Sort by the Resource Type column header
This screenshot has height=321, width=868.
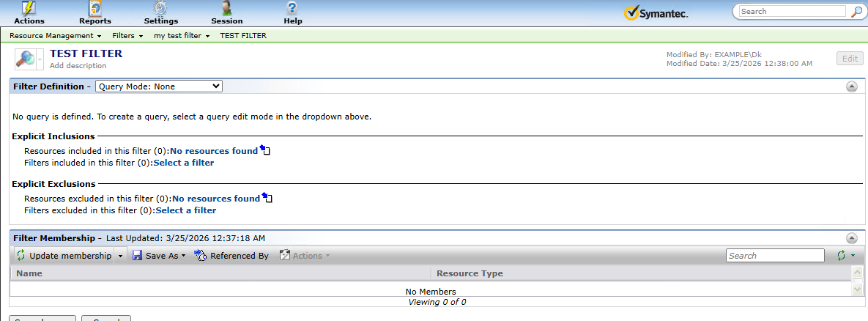640,273
